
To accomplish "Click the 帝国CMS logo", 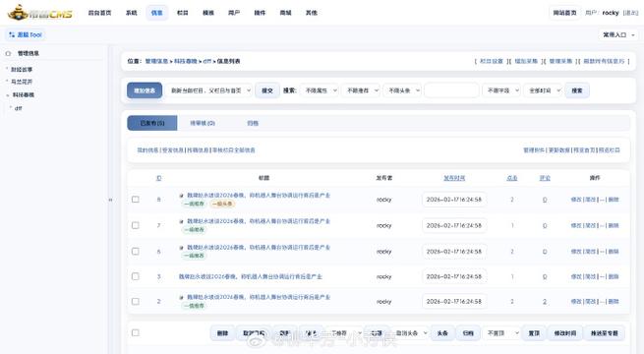I will [40, 13].
